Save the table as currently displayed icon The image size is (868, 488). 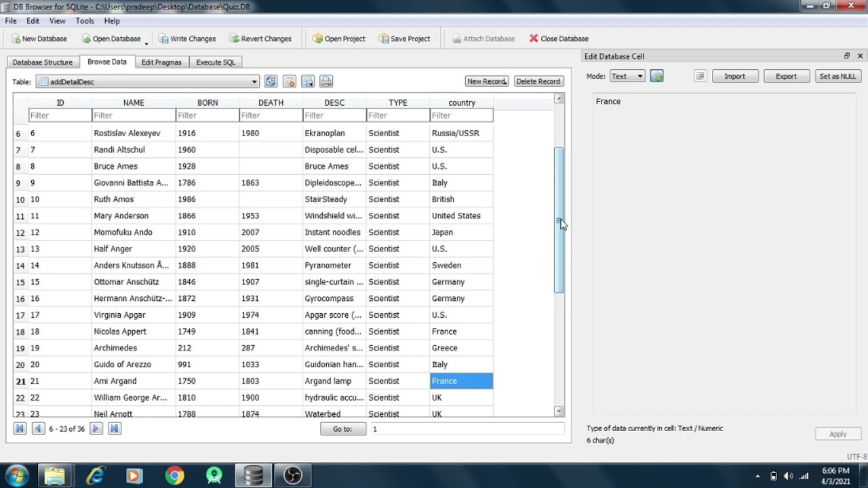coord(307,81)
